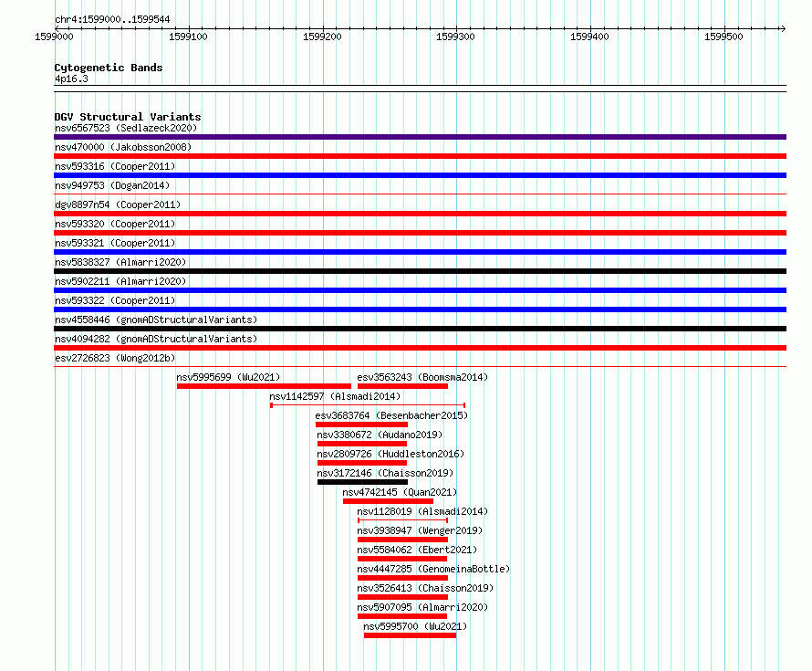Open nsv5907095 (Almarri2020) label

coord(422,607)
